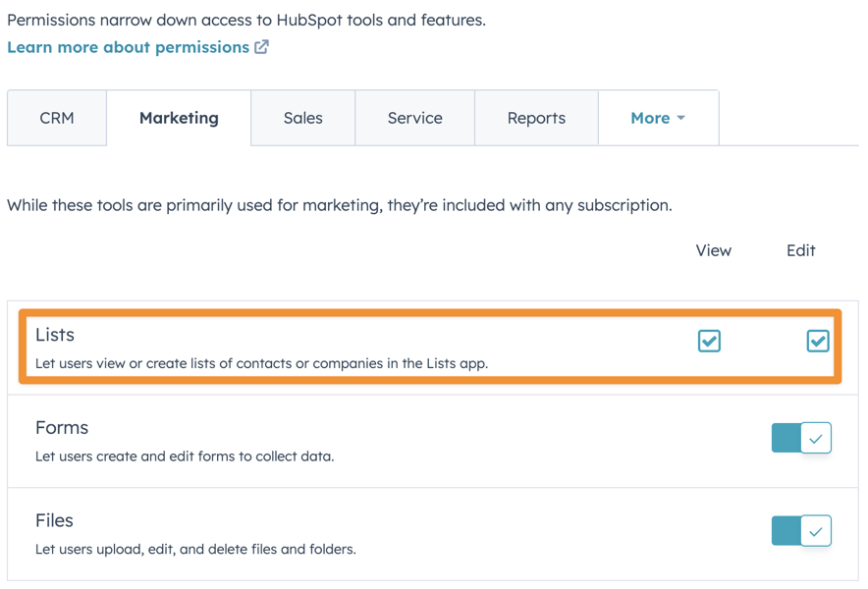
Task: Turn off the Forms toggle
Action: tap(801, 438)
